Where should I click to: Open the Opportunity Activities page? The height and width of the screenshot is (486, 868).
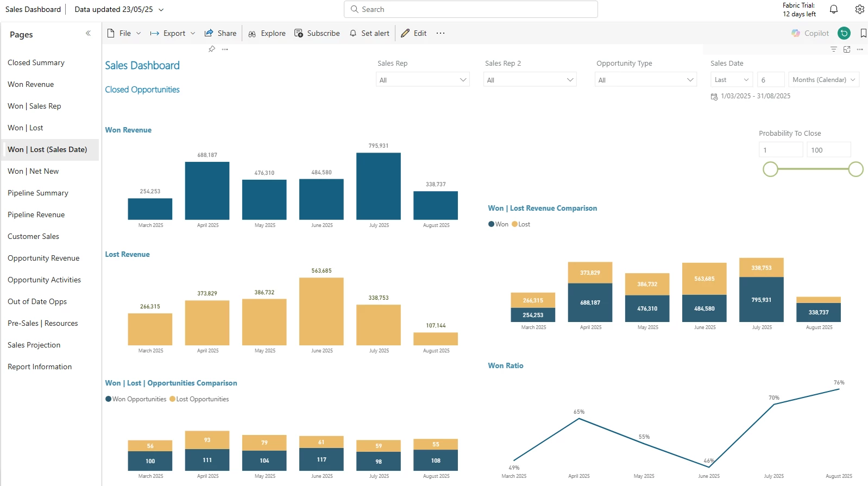click(50, 280)
